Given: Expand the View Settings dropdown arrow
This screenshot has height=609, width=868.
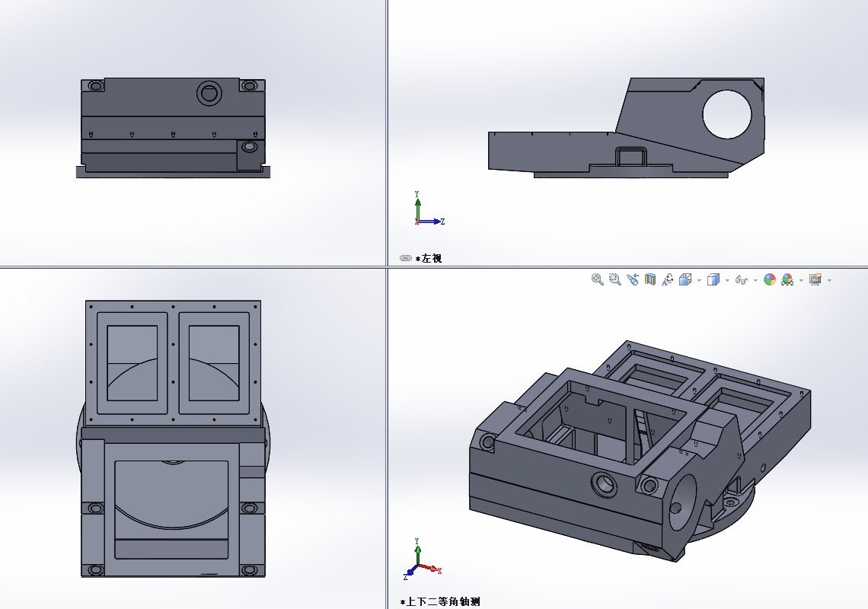Looking at the screenshot, I should [829, 281].
